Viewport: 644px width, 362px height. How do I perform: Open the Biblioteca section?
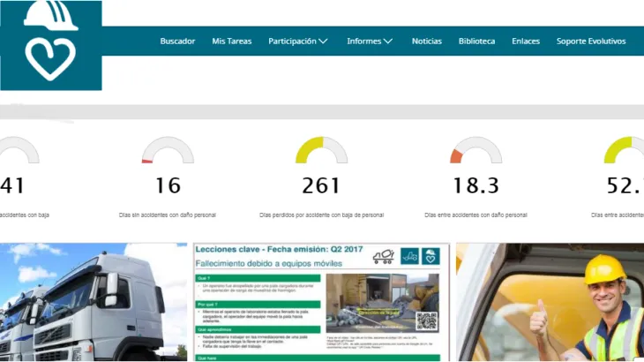click(477, 41)
